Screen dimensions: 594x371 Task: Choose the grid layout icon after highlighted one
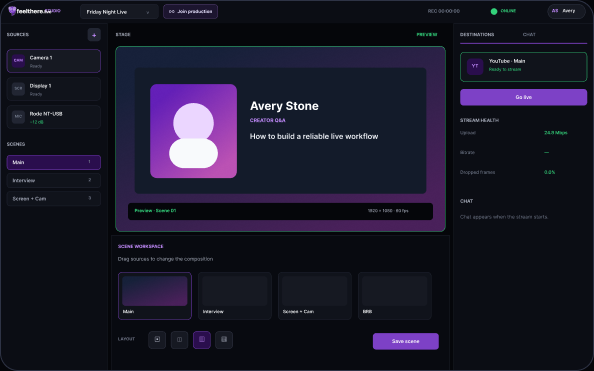point(224,340)
